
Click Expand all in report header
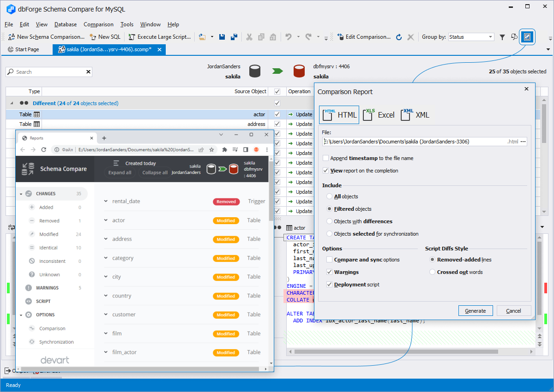[x=120, y=172]
